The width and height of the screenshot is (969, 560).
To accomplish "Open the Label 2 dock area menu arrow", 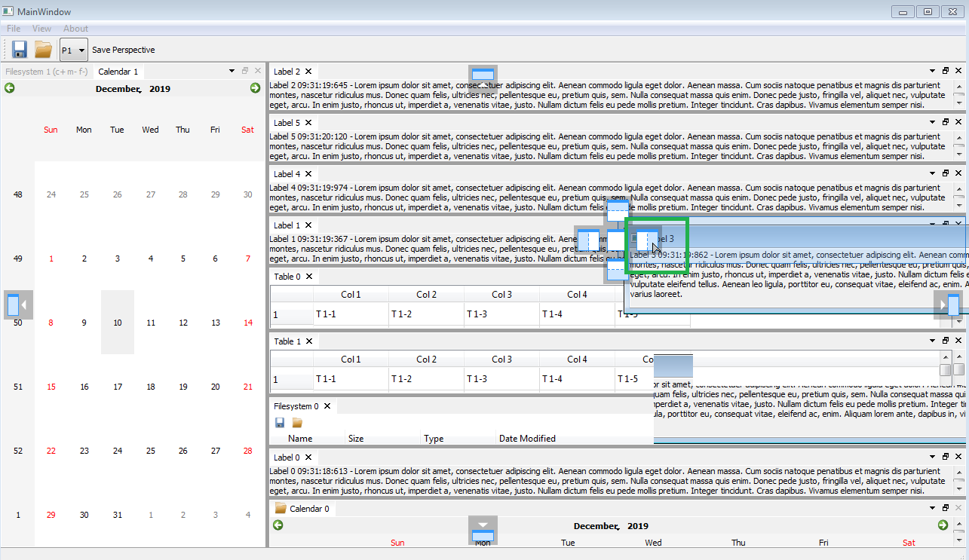I will [x=931, y=70].
